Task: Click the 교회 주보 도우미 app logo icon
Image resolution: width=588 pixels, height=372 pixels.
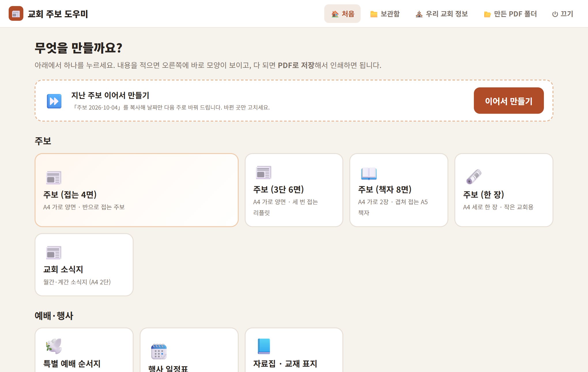Action: tap(16, 14)
